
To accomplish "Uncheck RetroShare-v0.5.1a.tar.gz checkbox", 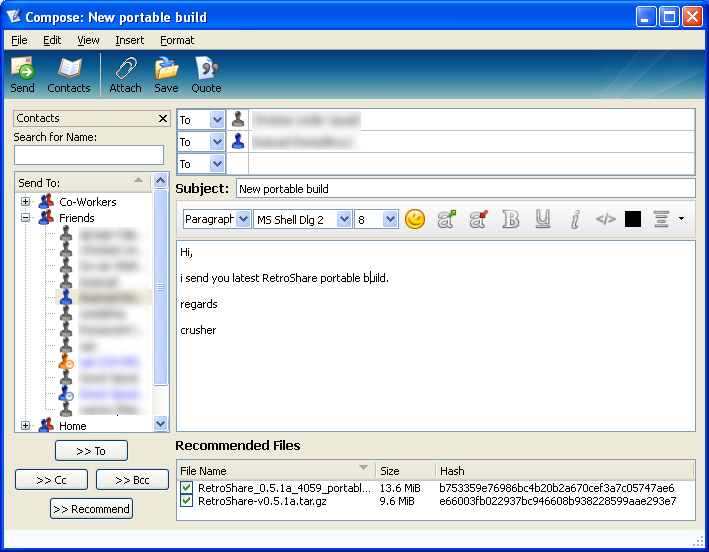I will 186,501.
